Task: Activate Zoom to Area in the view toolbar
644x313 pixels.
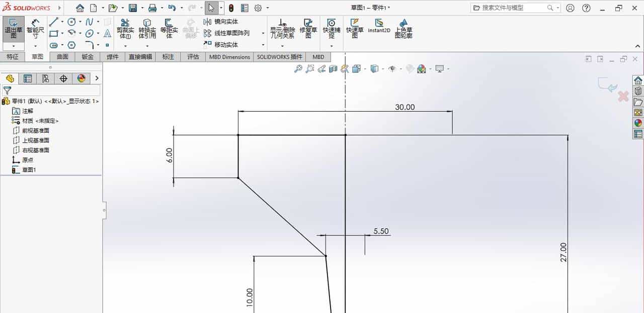Action: click(310, 69)
